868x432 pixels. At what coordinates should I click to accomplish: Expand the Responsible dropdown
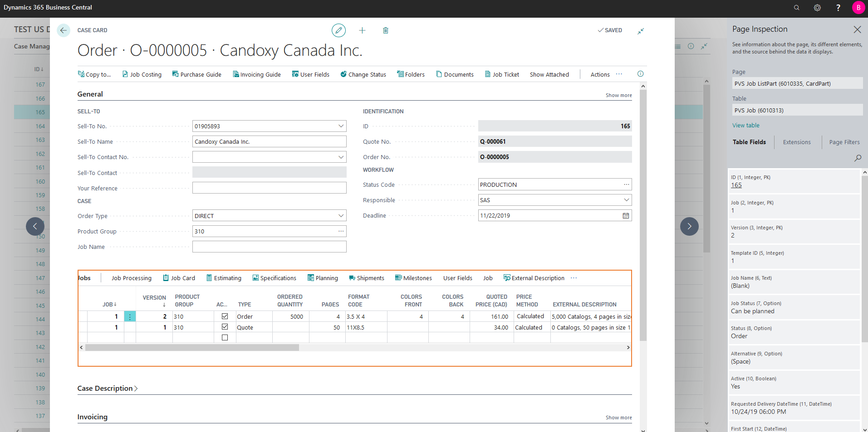[x=627, y=200]
